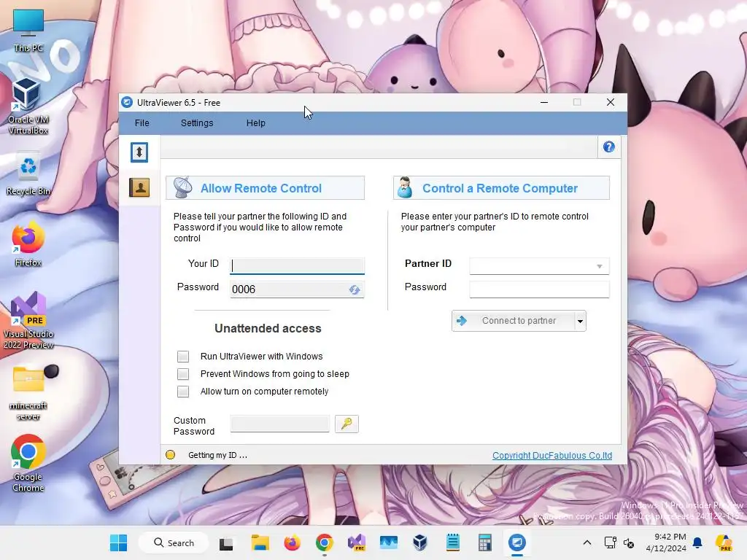Open This PC desktop icon
747x560 pixels.
point(28,31)
